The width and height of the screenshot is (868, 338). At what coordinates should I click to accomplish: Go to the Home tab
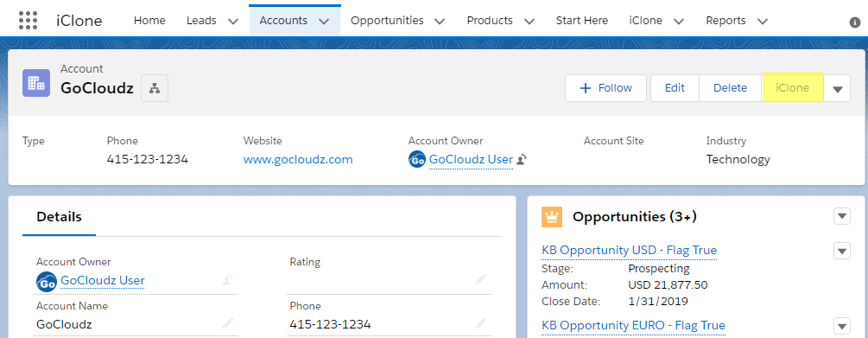tap(149, 21)
